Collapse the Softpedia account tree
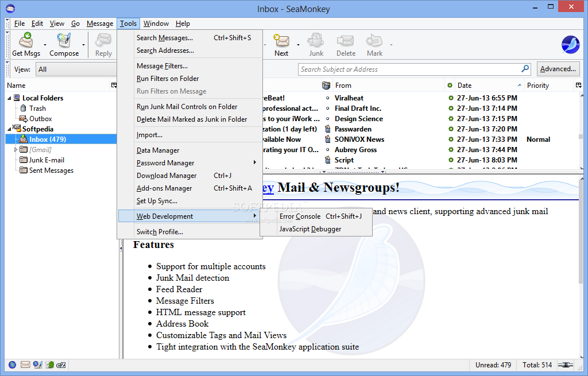The image size is (588, 376). [9, 129]
